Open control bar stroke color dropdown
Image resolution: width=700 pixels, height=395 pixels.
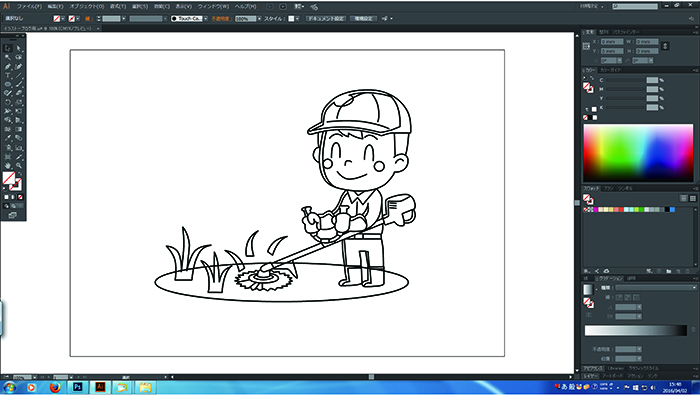click(x=78, y=19)
